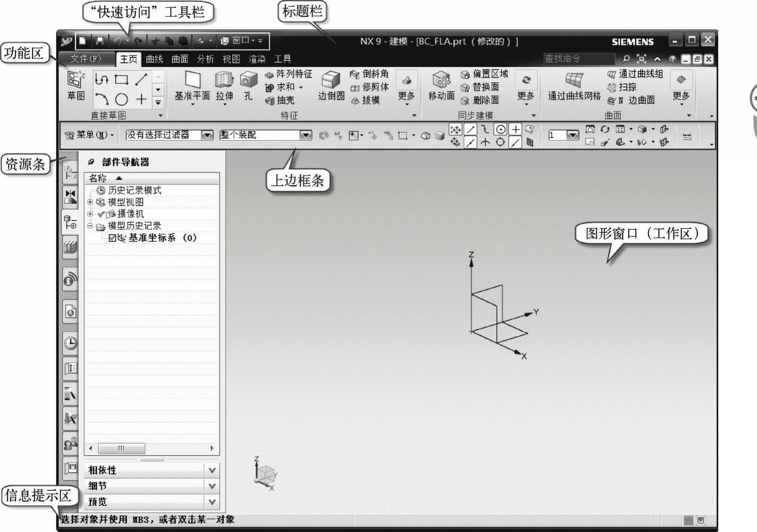Toggle the quadrant point snap circle icon

click(x=500, y=142)
